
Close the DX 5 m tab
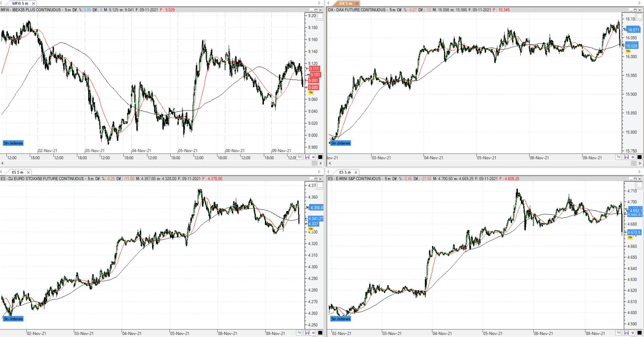coord(356,3)
